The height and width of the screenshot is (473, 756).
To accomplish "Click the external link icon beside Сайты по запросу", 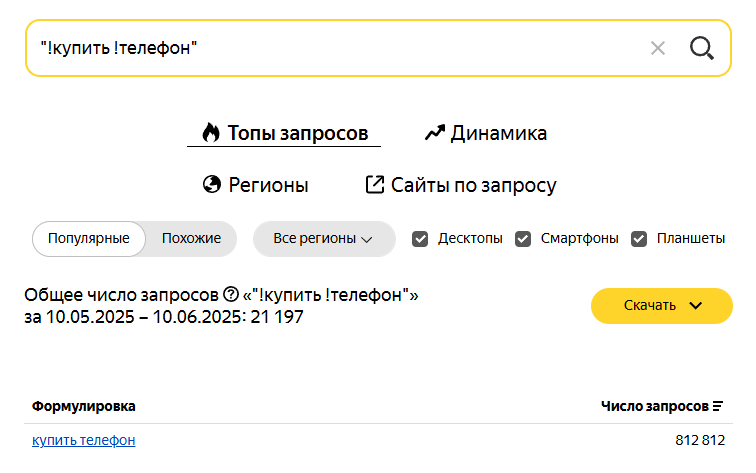I will coord(375,184).
